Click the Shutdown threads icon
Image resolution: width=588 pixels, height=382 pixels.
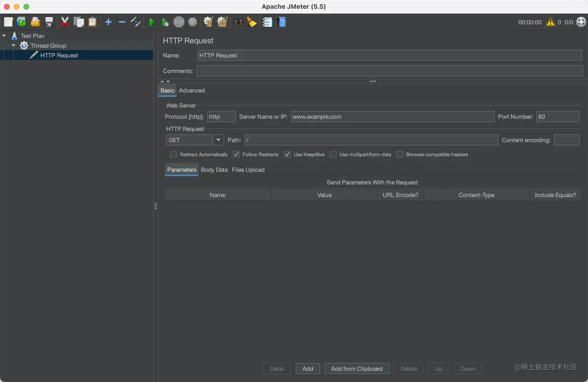click(x=192, y=22)
